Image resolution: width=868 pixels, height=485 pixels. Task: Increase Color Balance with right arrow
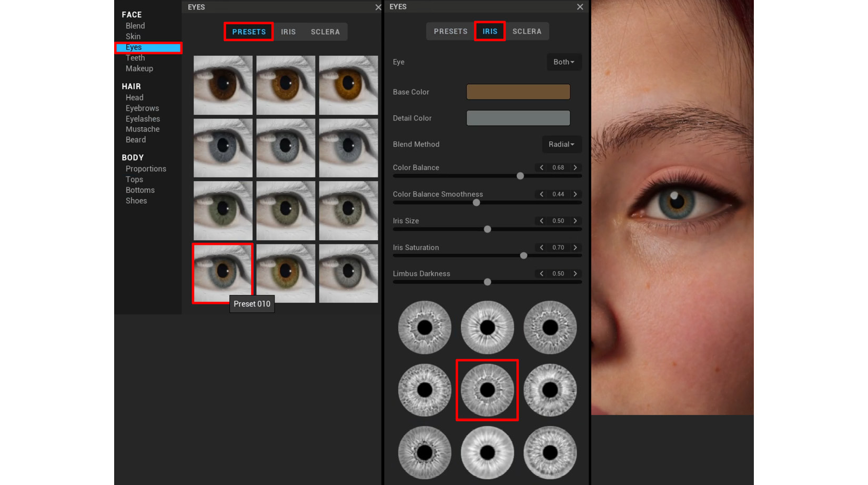576,167
